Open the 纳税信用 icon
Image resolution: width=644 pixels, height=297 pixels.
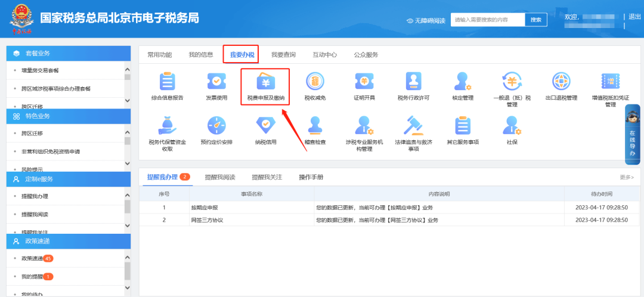tap(266, 125)
